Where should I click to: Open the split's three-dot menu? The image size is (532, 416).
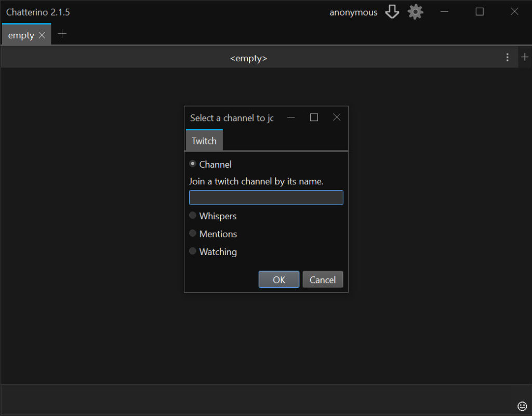coord(507,57)
